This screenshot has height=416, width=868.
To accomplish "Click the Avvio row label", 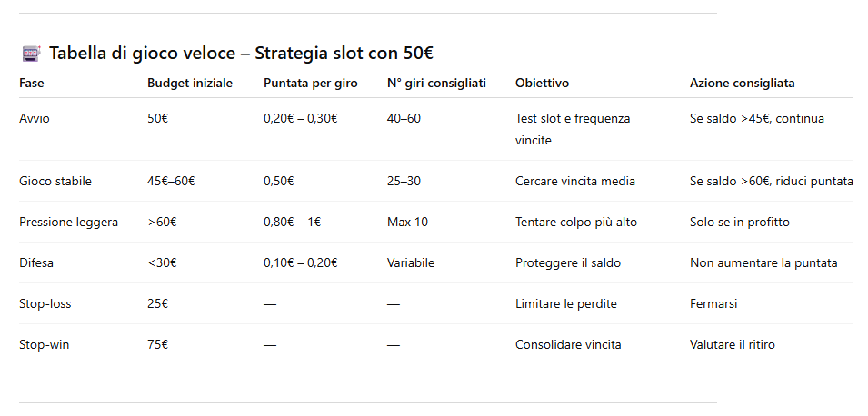I will click(x=35, y=119).
